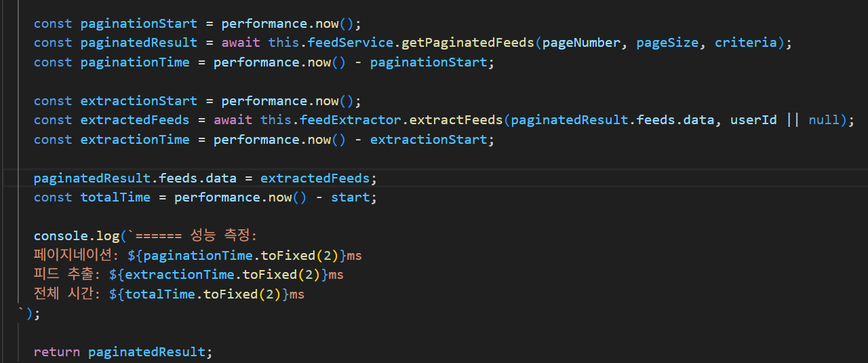Screen dimensions: 868x363
Task: Click paginationTime in its const declaration
Action: [x=135, y=62]
